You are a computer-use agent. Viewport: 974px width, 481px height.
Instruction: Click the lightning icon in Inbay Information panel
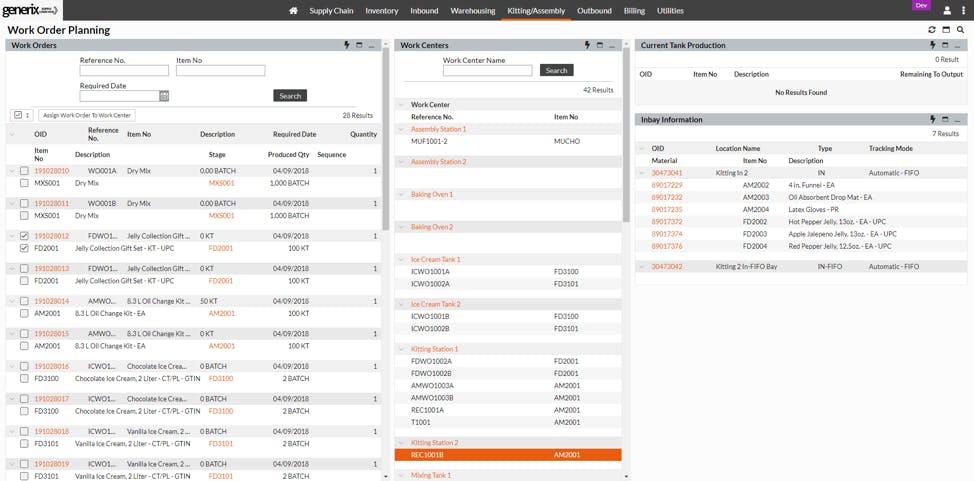pos(933,119)
